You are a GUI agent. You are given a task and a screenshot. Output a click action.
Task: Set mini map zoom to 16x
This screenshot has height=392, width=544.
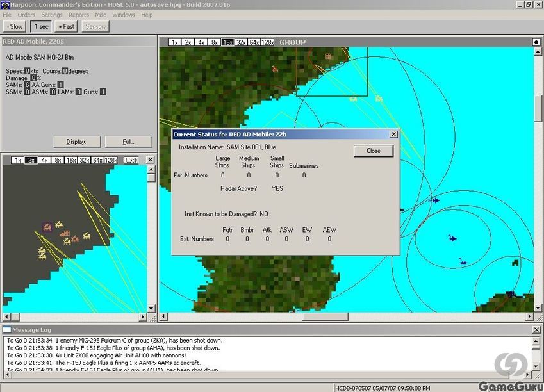[x=70, y=160]
